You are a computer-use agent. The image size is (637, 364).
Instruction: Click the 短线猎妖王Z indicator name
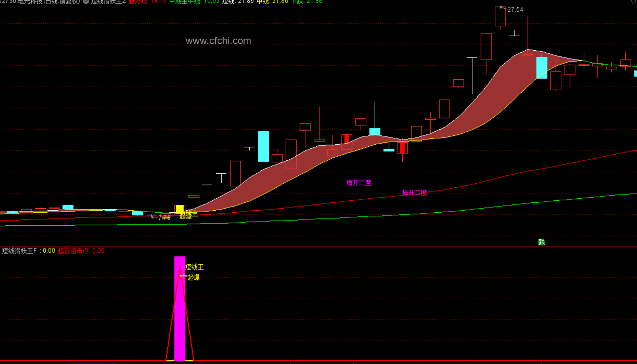click(x=108, y=2)
